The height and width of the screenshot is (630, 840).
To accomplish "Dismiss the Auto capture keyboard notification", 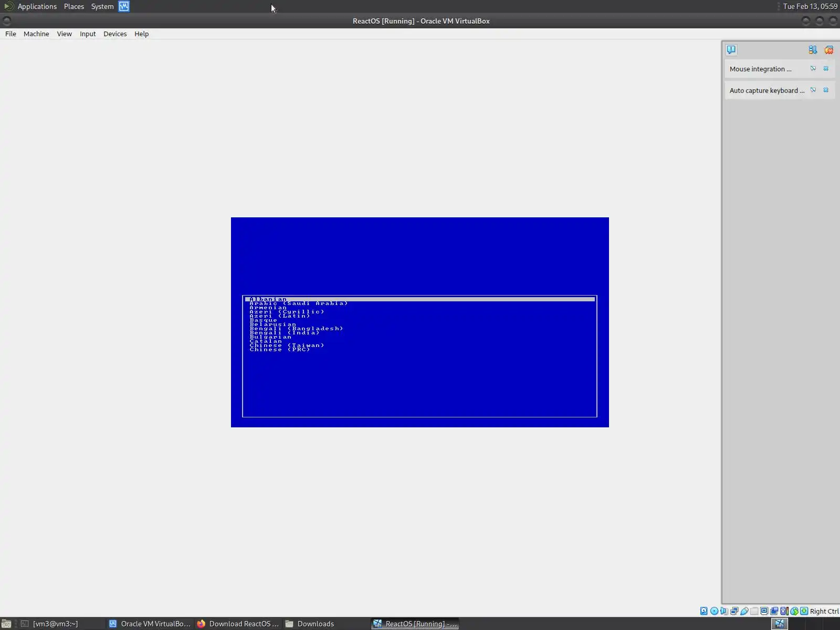I will click(x=826, y=90).
